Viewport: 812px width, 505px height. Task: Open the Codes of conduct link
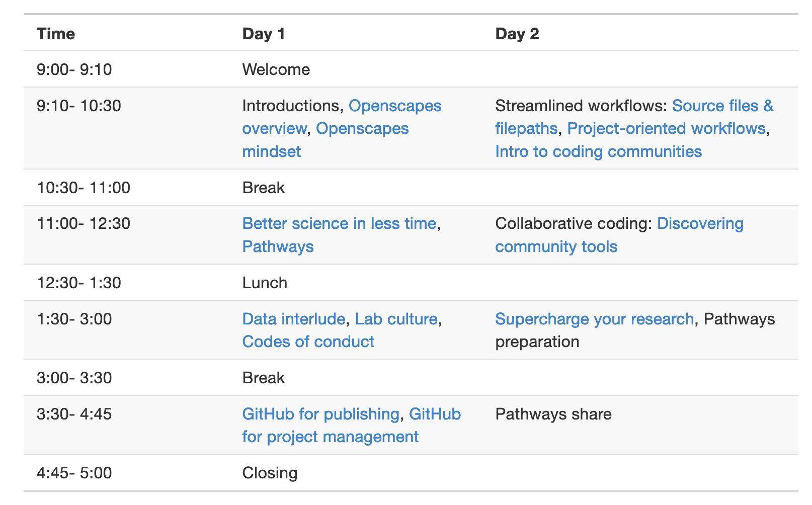(x=308, y=342)
